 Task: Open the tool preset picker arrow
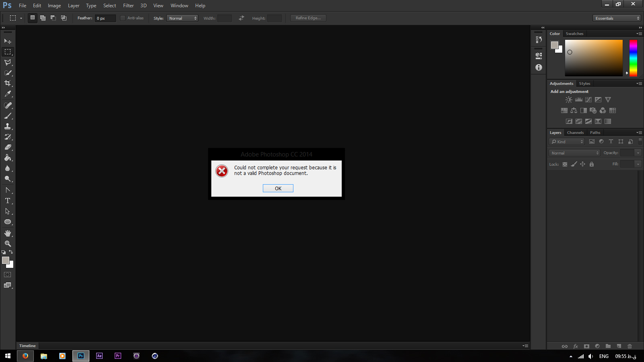pos(21,18)
